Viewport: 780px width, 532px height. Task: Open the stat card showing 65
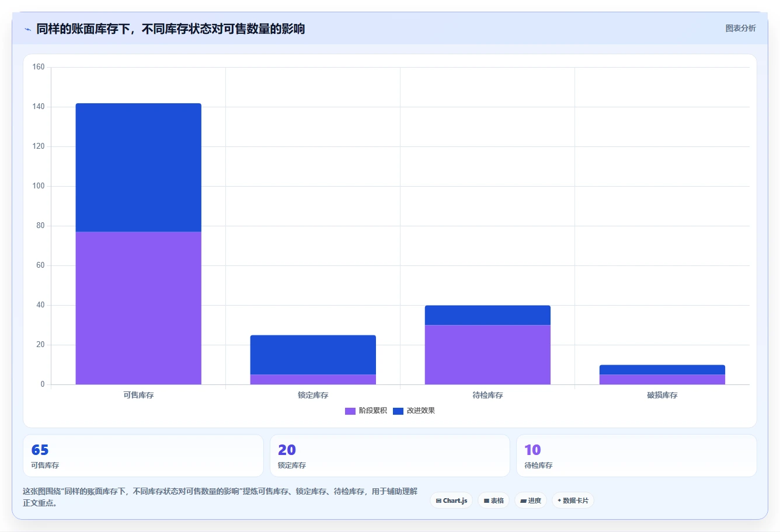(x=143, y=456)
